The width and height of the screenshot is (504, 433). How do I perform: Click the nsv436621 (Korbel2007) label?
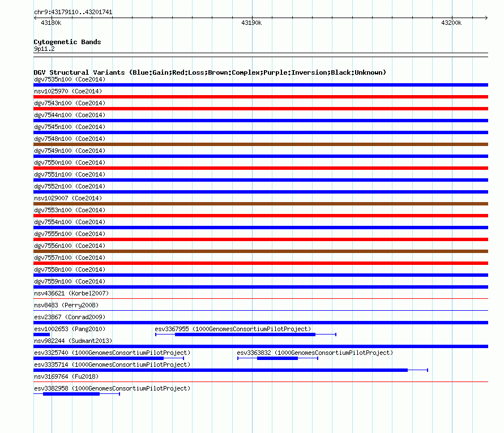(x=71, y=293)
